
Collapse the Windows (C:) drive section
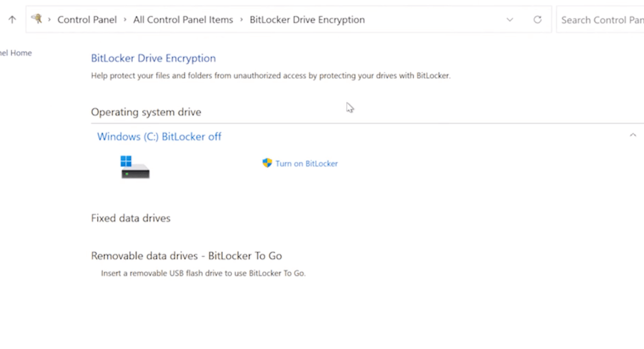coord(633,135)
